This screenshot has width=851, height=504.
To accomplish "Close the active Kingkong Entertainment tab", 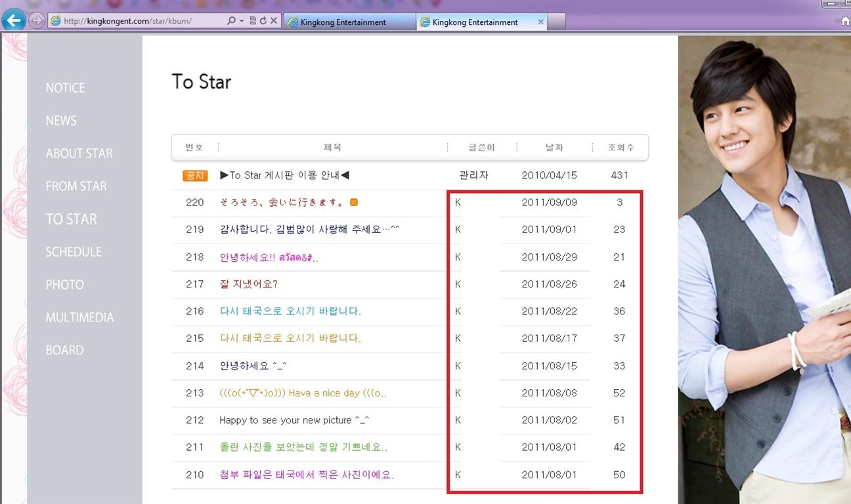I will coord(541,22).
